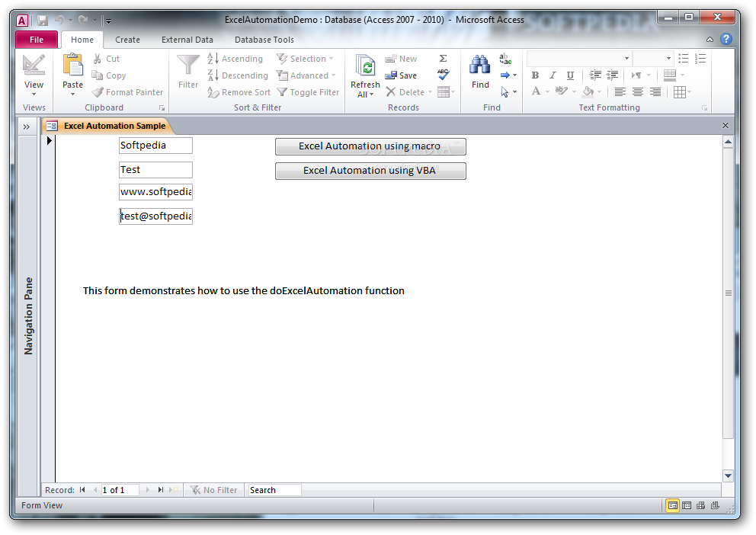Click New record in Records group

(x=401, y=59)
